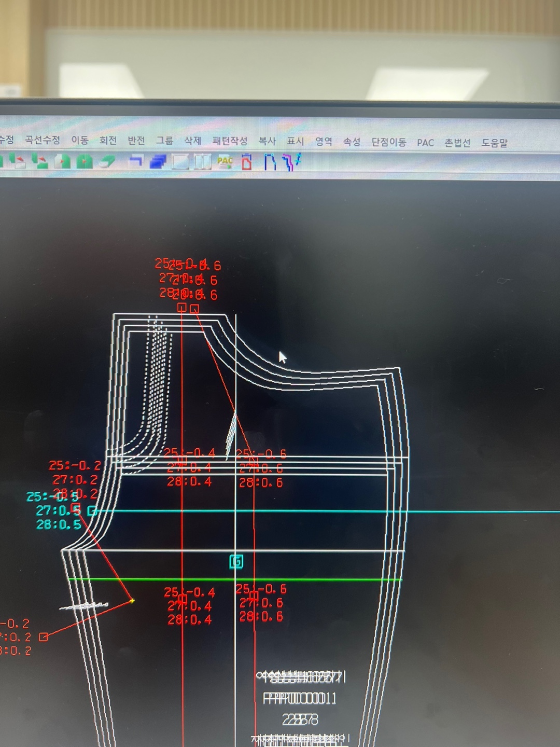Select the red pattern outline toolbar icon
This screenshot has width=560, height=747.
[x=247, y=162]
